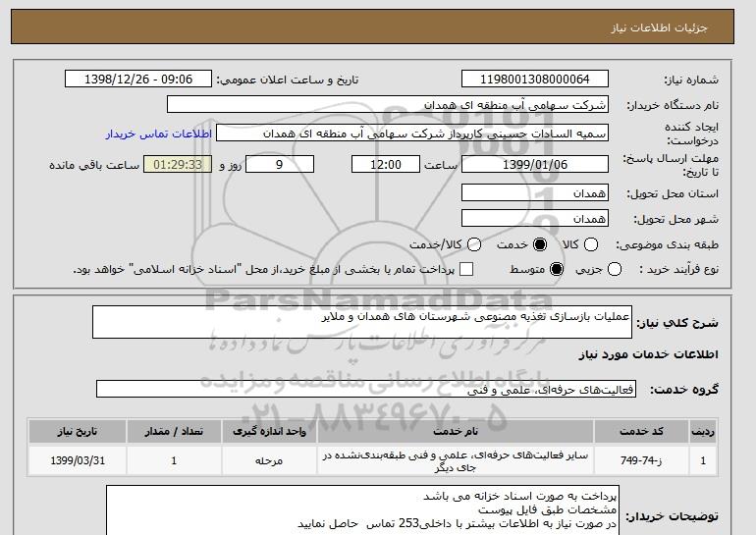This screenshot has width=756, height=535.
Task: Click the شهر محل تحویل field
Action: click(x=535, y=218)
